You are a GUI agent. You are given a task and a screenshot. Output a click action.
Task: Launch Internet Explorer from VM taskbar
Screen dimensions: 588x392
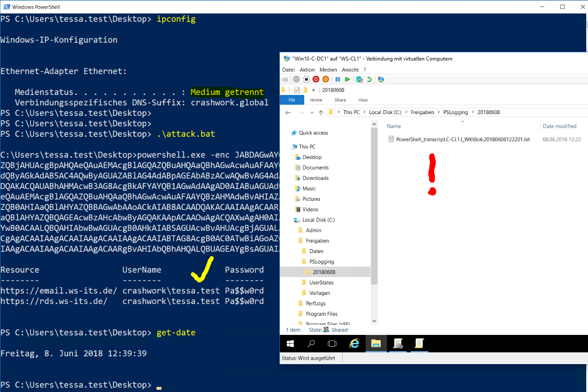(355, 344)
